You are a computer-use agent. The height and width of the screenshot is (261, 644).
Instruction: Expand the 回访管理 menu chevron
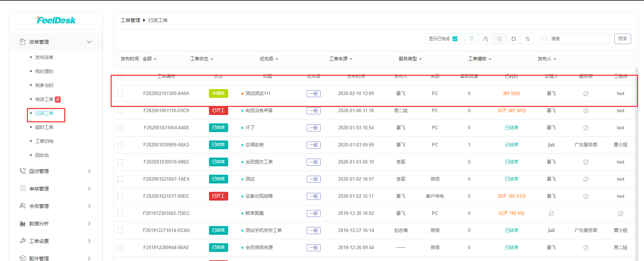click(89, 171)
